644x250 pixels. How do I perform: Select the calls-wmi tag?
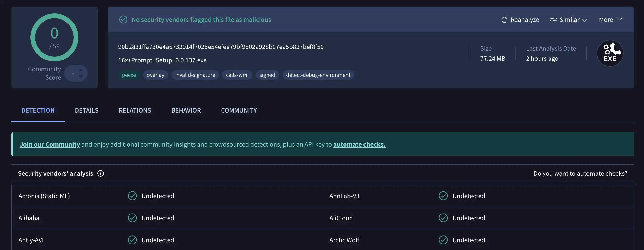point(237,75)
